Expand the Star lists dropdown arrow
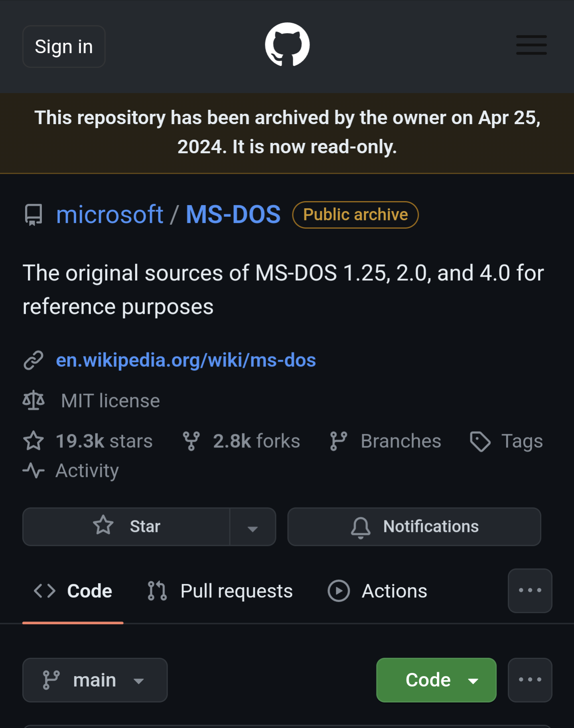 pos(252,527)
